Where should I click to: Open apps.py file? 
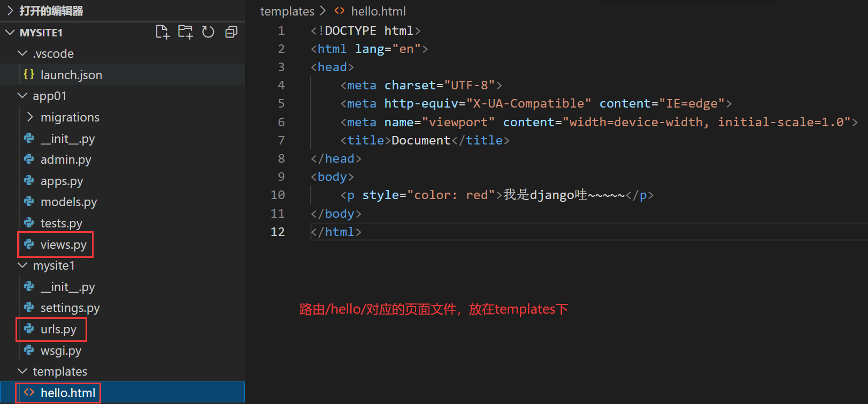coord(62,181)
